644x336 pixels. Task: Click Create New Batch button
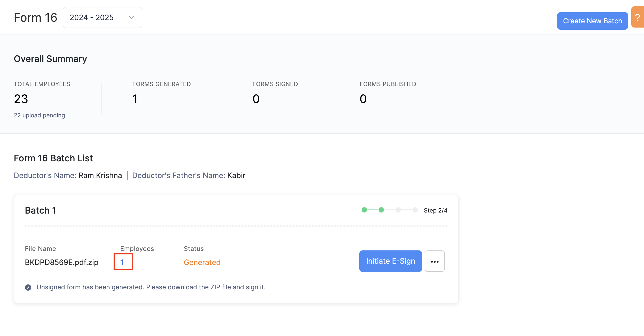[x=592, y=21]
